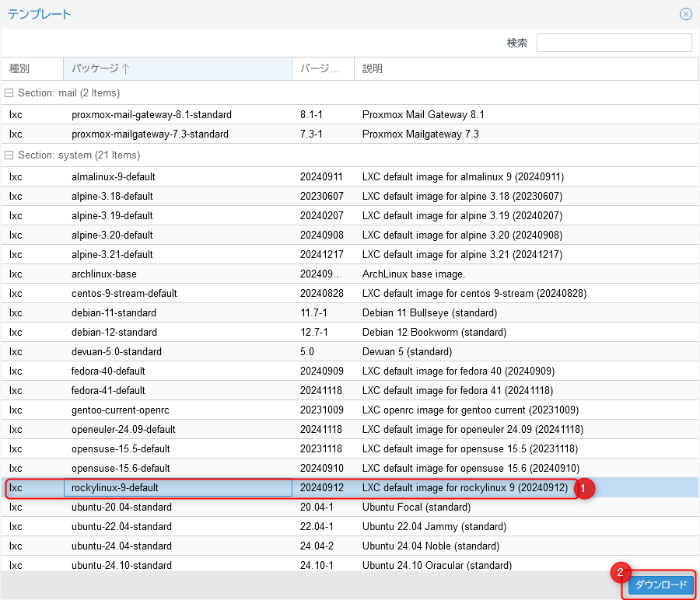Click the 説明 column header

(526, 68)
